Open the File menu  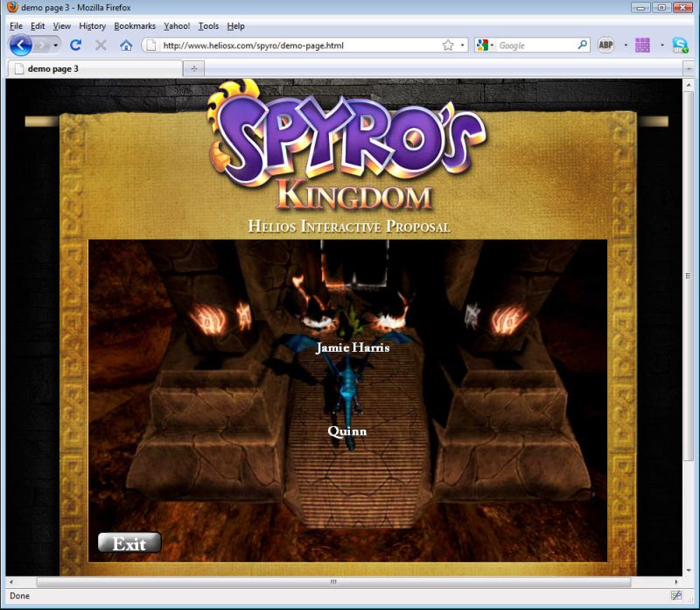[x=16, y=26]
